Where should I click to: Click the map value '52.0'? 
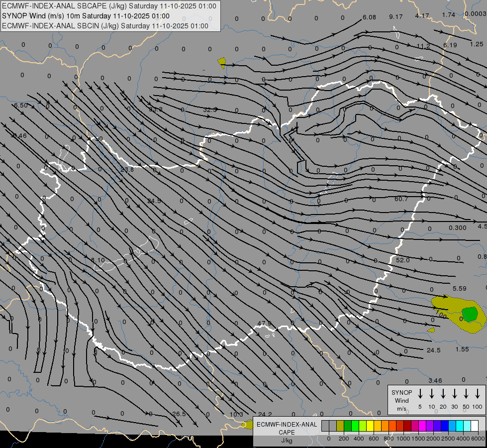click(x=403, y=260)
